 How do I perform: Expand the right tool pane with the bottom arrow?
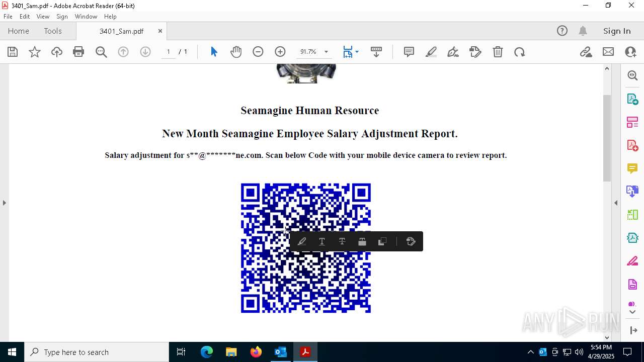pyautogui.click(x=633, y=330)
